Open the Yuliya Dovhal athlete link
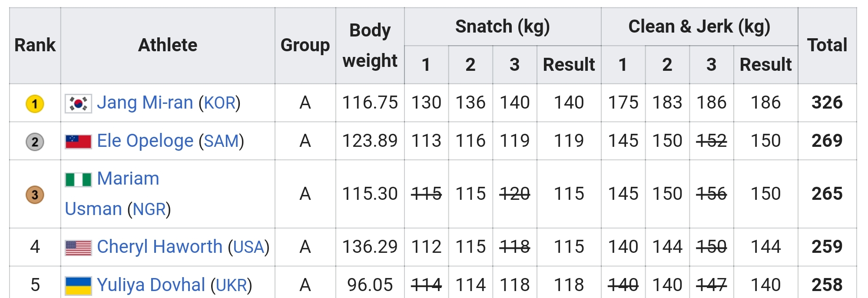Viewport: 868px width, 298px height. (x=151, y=285)
